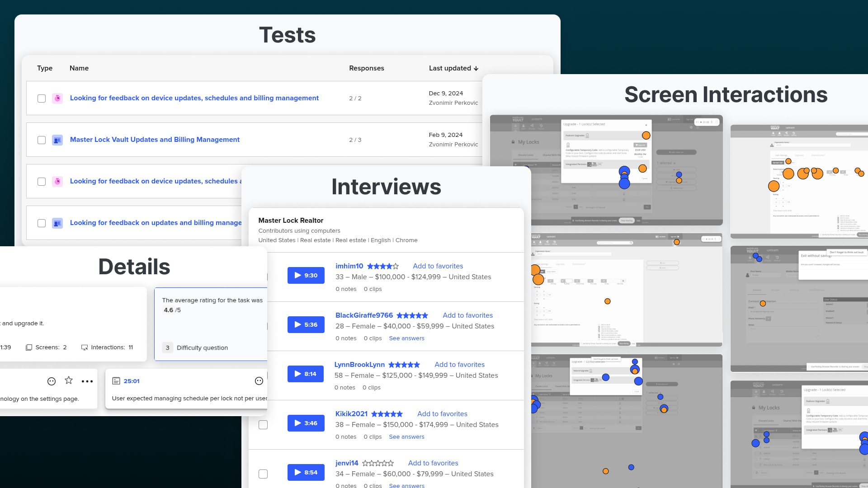
Task: Open the imhim10 contributor profile
Action: [349, 266]
